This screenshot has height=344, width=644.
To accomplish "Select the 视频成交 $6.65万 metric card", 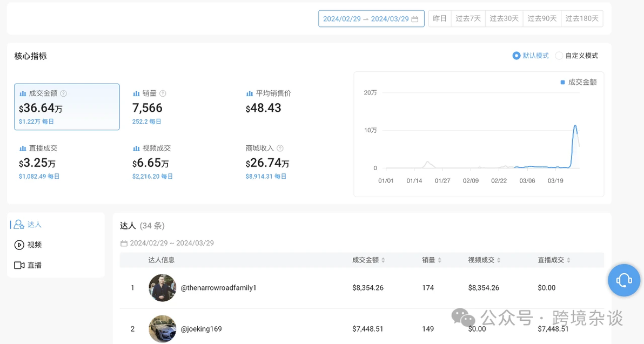I will coord(179,162).
